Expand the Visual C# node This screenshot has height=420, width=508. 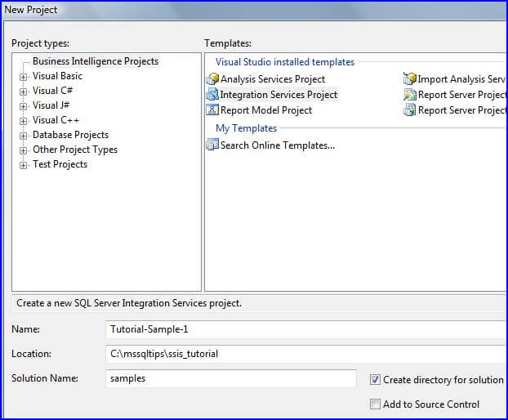[23, 92]
